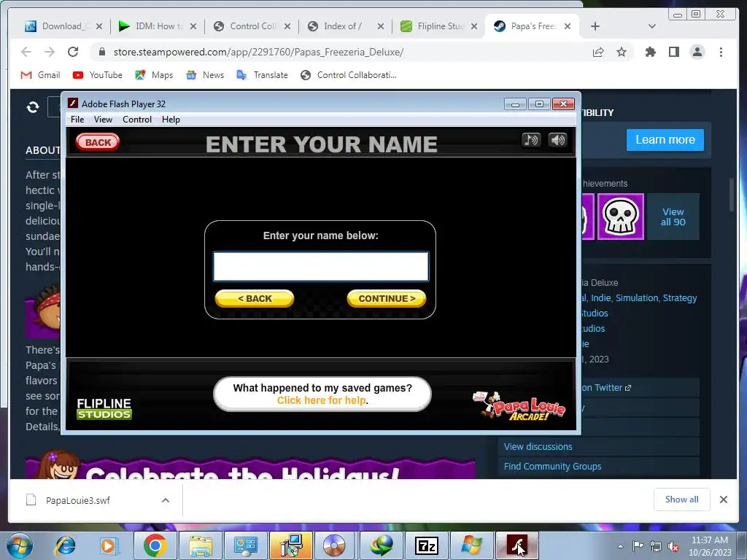Expand PapaLouie3.swf download options arrow
Screen dimensions: 747x560
point(166,500)
